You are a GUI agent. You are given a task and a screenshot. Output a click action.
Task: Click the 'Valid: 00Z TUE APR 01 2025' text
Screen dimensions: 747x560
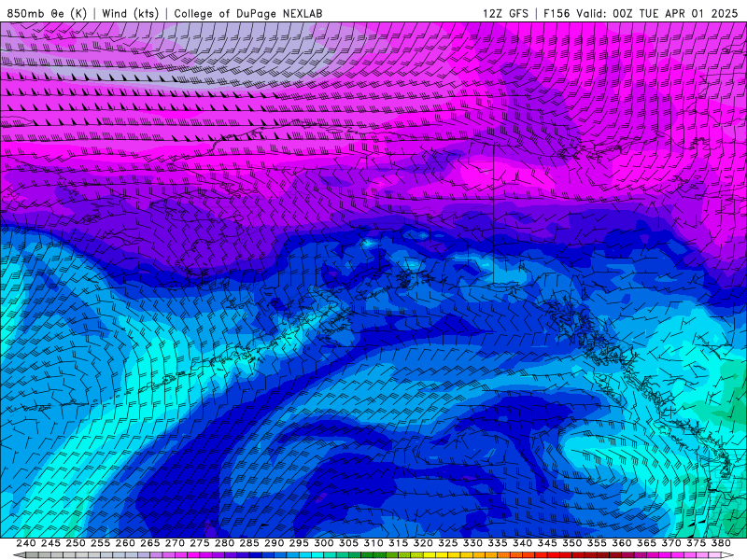point(657,13)
